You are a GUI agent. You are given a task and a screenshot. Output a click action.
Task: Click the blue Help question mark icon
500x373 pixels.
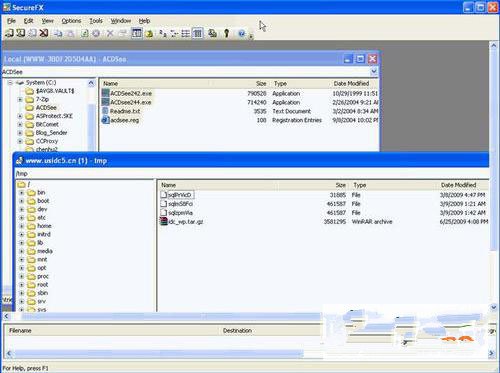pyautogui.click(x=242, y=33)
